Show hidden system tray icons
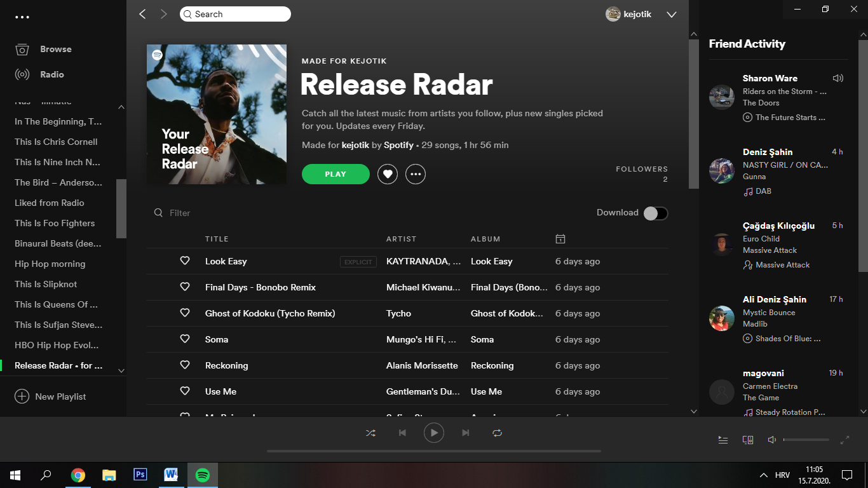This screenshot has width=868, height=488. pyautogui.click(x=764, y=475)
